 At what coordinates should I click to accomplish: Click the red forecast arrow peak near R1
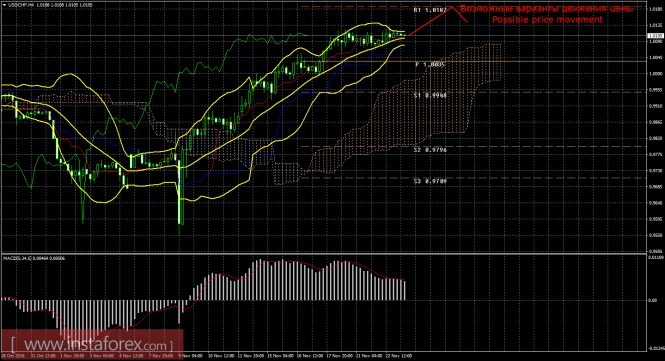click(452, 7)
